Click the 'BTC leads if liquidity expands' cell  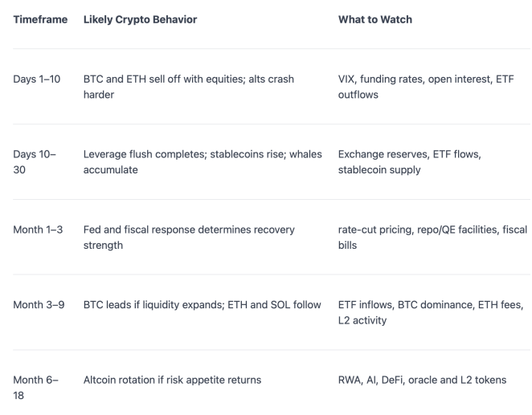point(203,305)
